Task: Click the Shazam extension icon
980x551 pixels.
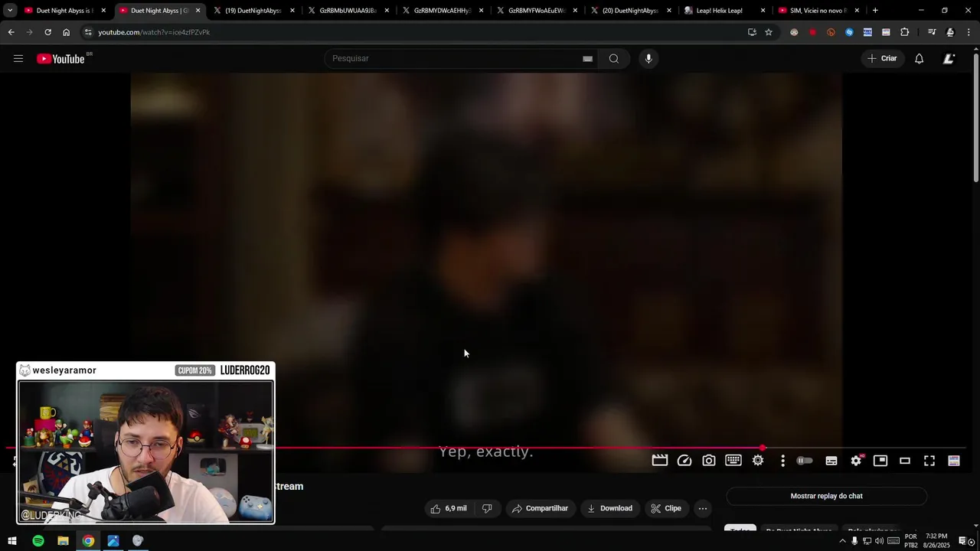Action: 849,32
